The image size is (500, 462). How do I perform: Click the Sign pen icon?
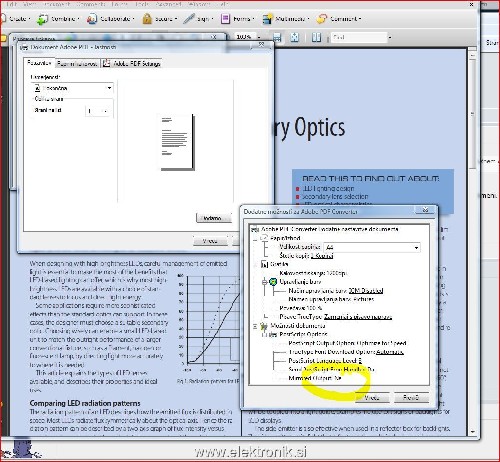tap(189, 19)
